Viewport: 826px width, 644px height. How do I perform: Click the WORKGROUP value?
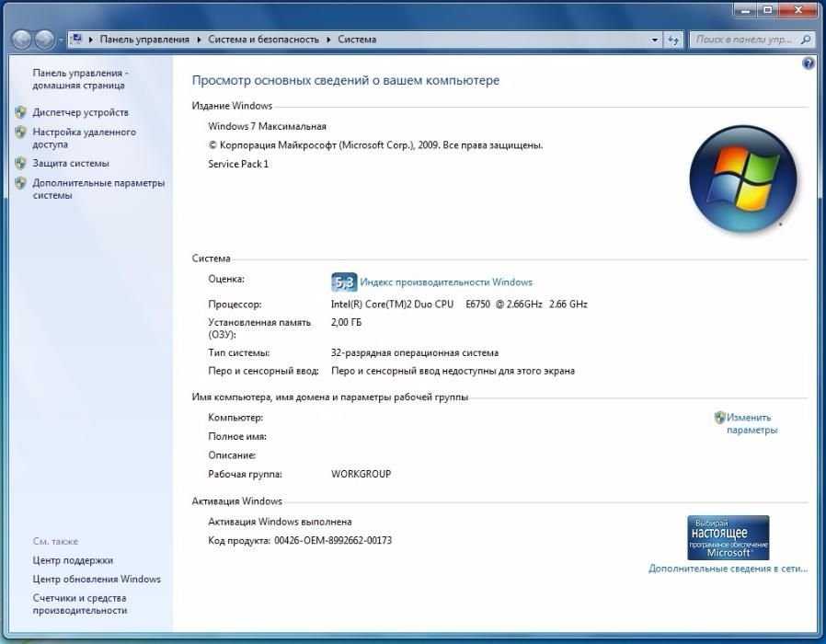click(x=361, y=474)
